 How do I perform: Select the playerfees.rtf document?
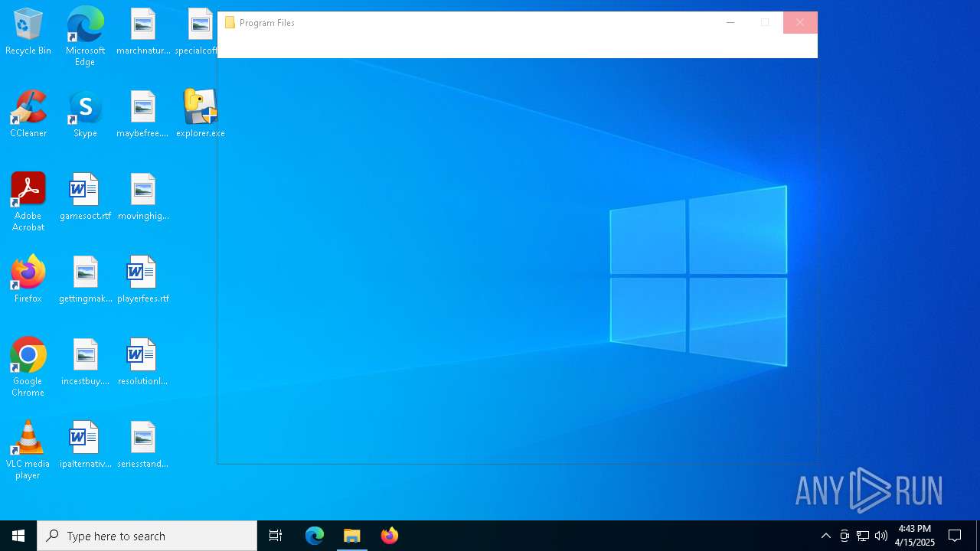click(x=143, y=279)
